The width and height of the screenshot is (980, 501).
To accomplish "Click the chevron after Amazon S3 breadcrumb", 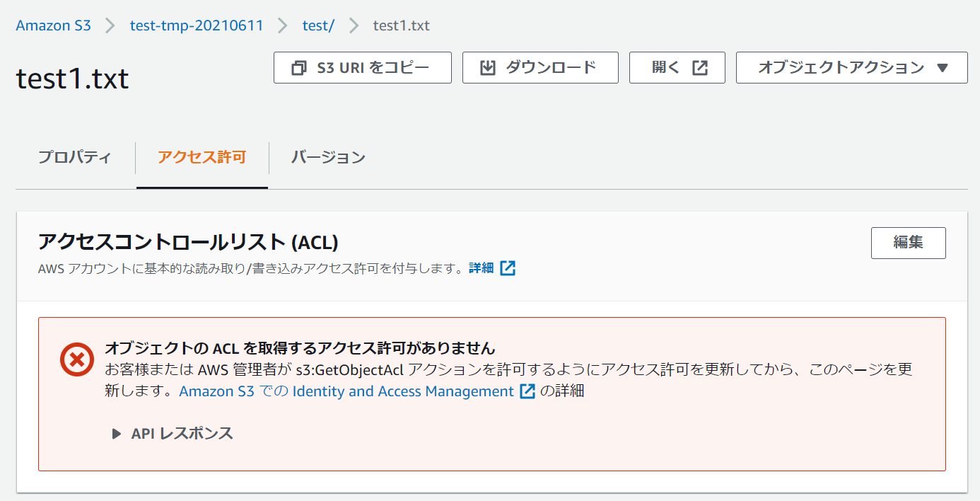I will (x=110, y=26).
